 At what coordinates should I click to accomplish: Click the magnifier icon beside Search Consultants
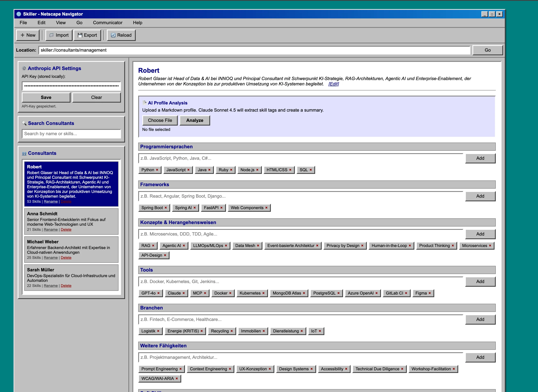[x=24, y=123]
